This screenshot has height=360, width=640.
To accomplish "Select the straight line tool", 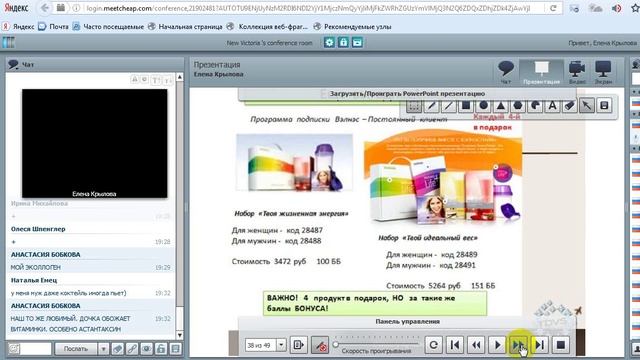I will 449,106.
